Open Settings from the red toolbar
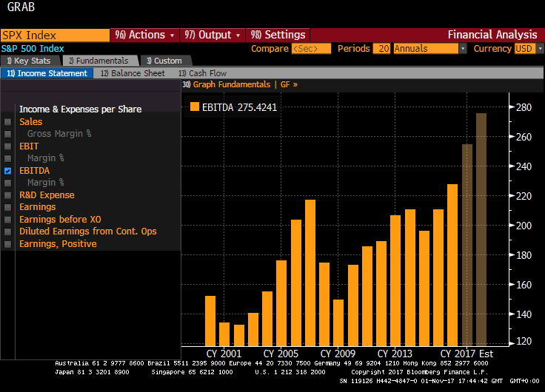Screen dimensions: 545x392 pos(277,35)
